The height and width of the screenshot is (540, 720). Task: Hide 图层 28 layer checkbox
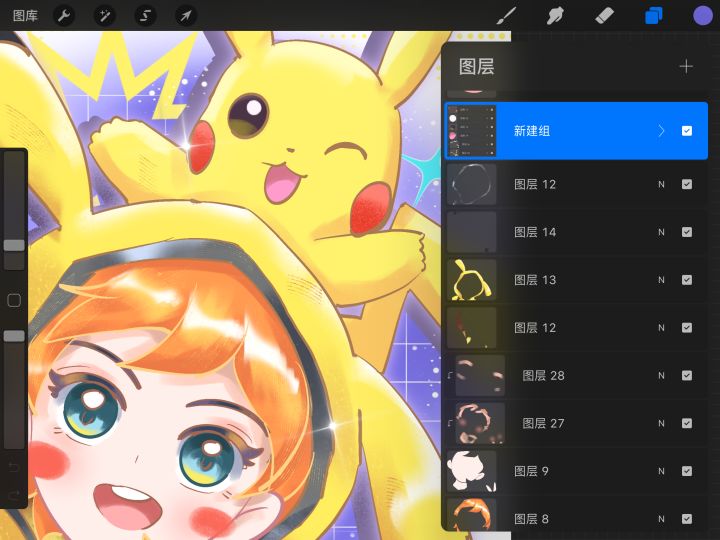(x=686, y=375)
